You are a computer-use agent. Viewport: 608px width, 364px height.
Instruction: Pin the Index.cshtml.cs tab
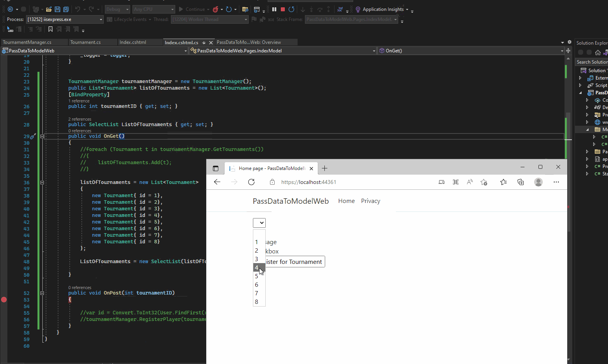204,43
